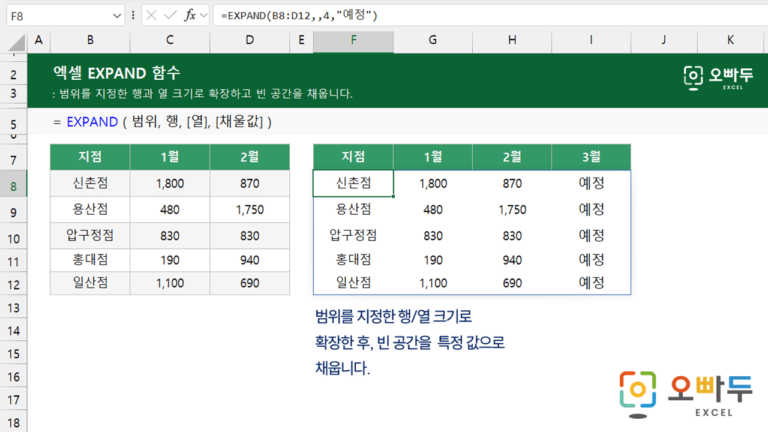Screen dimensions: 768x432
Task: Click cell D12 value 690
Action: point(250,283)
